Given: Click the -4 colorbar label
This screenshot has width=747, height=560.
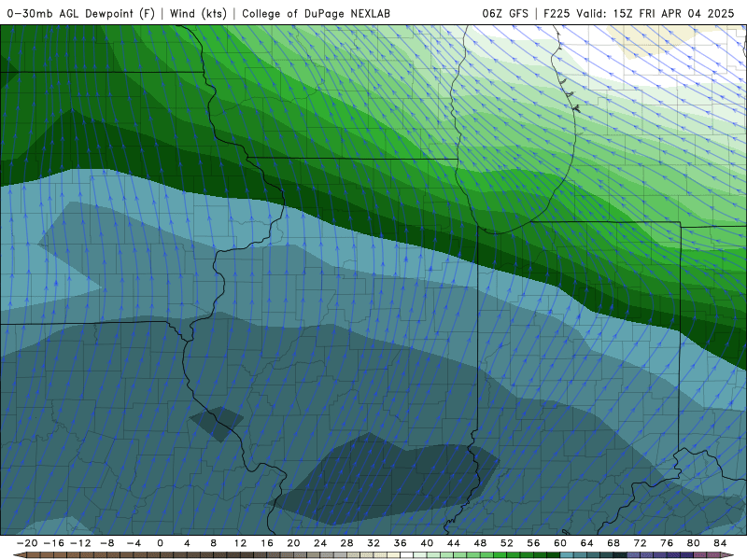Looking at the screenshot, I should [134, 543].
